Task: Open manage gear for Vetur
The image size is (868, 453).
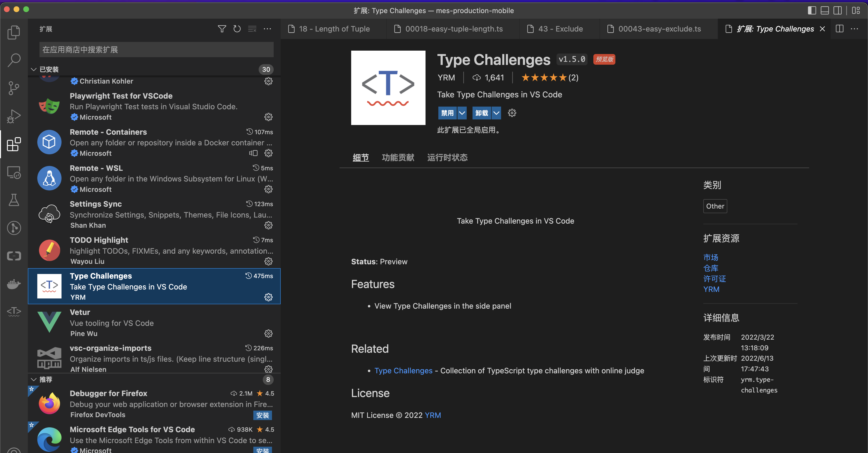Action: tap(268, 334)
